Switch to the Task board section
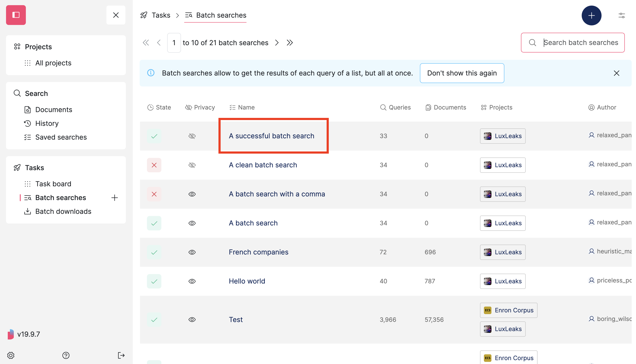The height and width of the screenshot is (364, 636). 53,184
